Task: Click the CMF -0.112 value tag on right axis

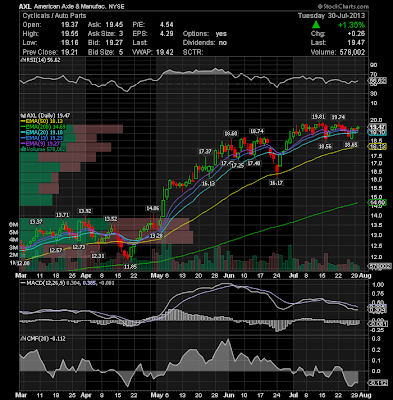Action: [377, 383]
